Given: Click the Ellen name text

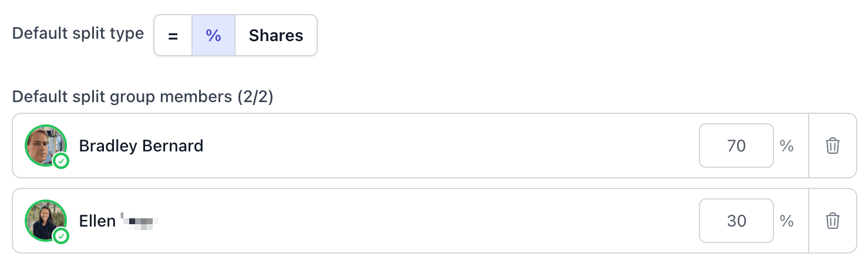Looking at the screenshot, I should click(x=97, y=221).
